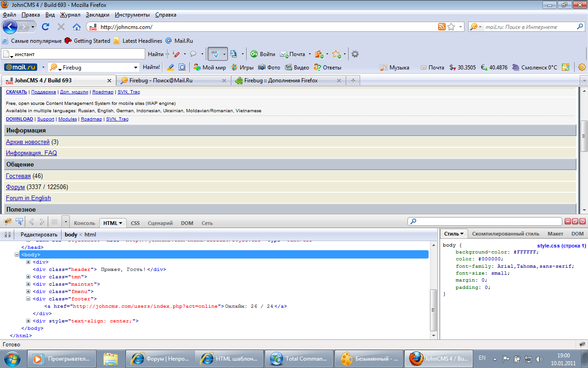
Task: Open the Закладки menu in menu bar
Action: pyautogui.click(x=97, y=15)
